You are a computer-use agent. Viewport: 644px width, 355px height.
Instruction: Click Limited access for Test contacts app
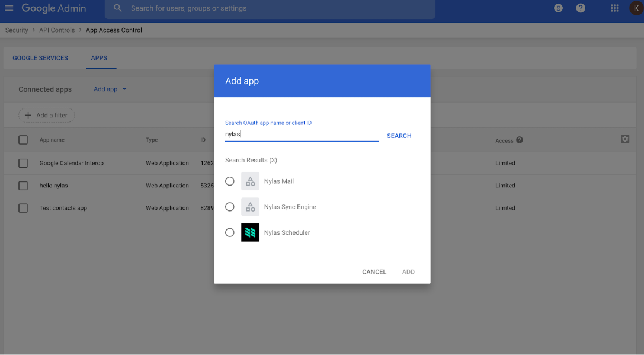coord(505,208)
